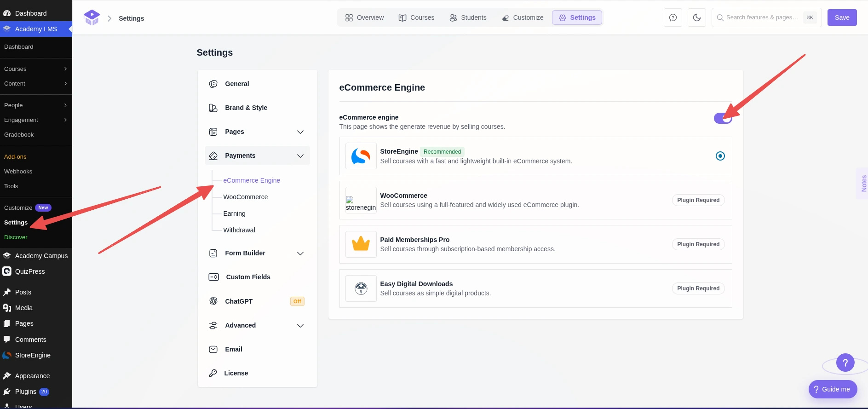Click the Plugins plug icon in sidebar
This screenshot has width=868, height=409.
[x=7, y=392]
